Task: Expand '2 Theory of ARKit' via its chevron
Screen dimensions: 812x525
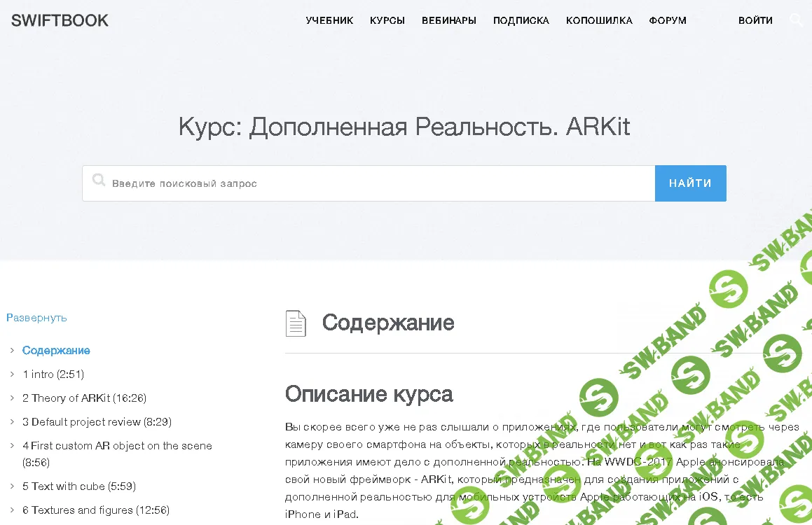Action: point(12,398)
